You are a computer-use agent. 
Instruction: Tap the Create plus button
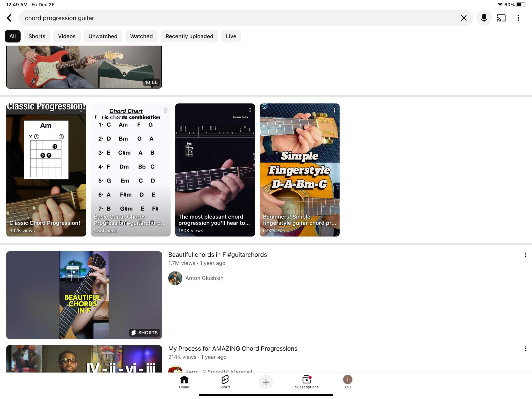(x=266, y=382)
